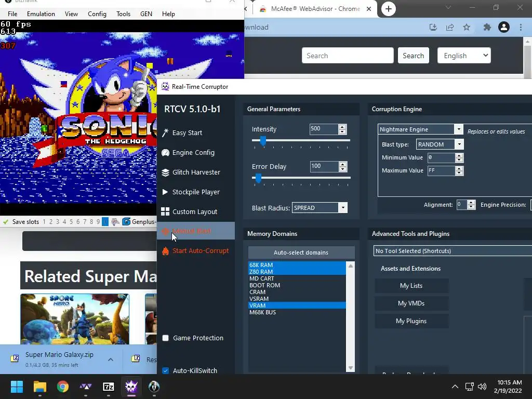Click the My VMDs button

pyautogui.click(x=411, y=303)
